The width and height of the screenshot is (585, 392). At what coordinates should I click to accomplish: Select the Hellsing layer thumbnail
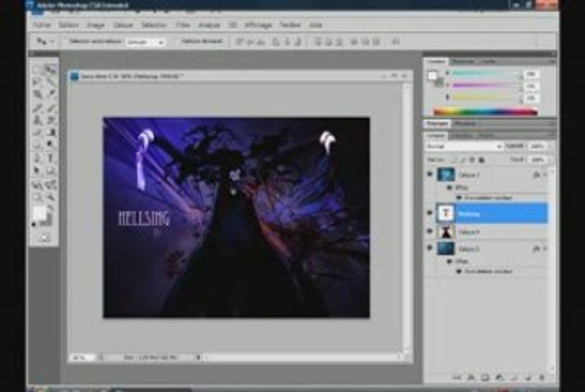point(446,213)
